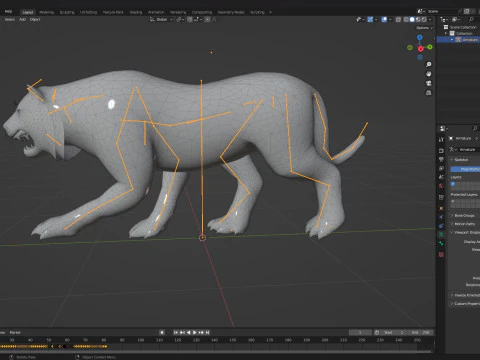Screen dimensions: 480x360
Task: Open the Render properties tab
Action: (x=441, y=151)
